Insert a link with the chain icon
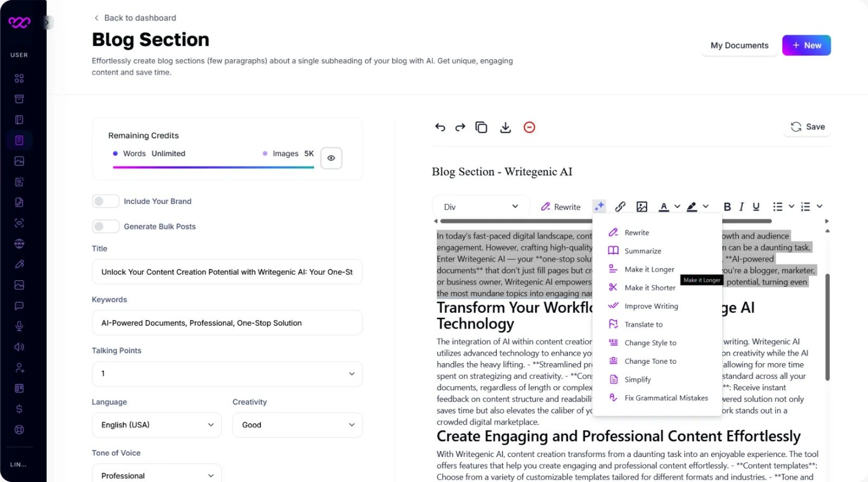Image resolution: width=868 pixels, height=482 pixels. click(620, 206)
